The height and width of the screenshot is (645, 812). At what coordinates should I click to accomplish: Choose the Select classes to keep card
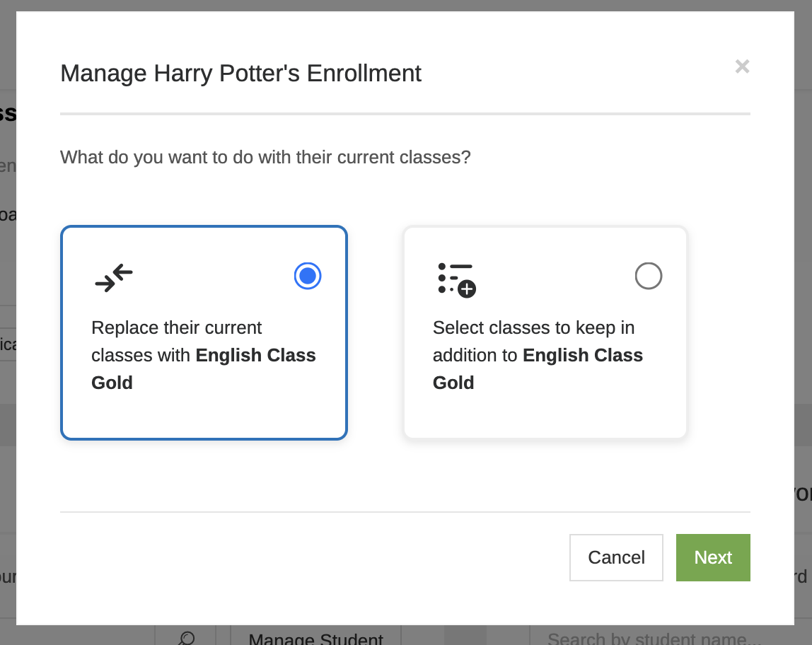545,332
